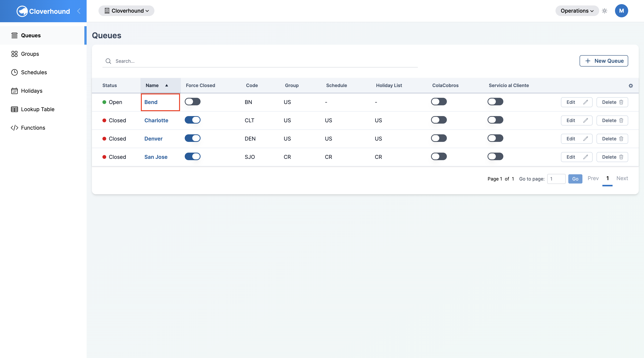Disable Force Closed for San Jose
This screenshot has width=644, height=358.
pyautogui.click(x=192, y=156)
